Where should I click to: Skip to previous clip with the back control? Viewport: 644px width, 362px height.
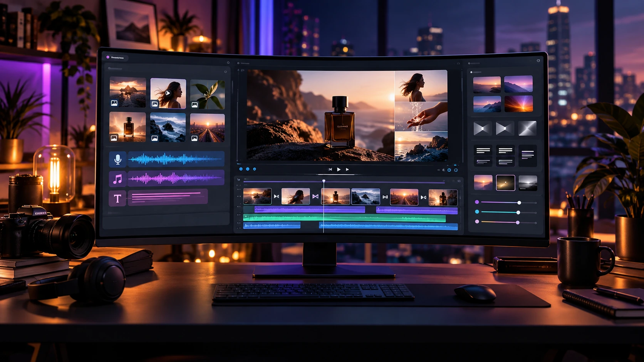tap(330, 169)
